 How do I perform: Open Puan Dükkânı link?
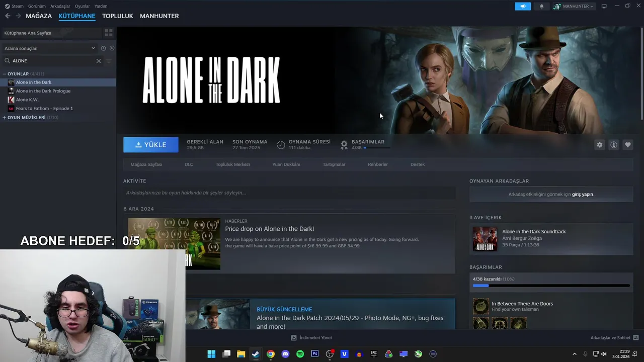(286, 164)
